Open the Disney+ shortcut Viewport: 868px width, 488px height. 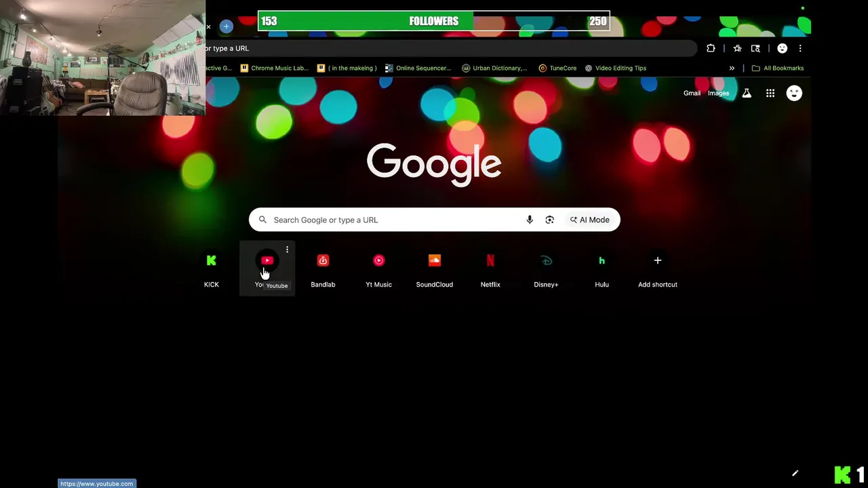tap(546, 268)
